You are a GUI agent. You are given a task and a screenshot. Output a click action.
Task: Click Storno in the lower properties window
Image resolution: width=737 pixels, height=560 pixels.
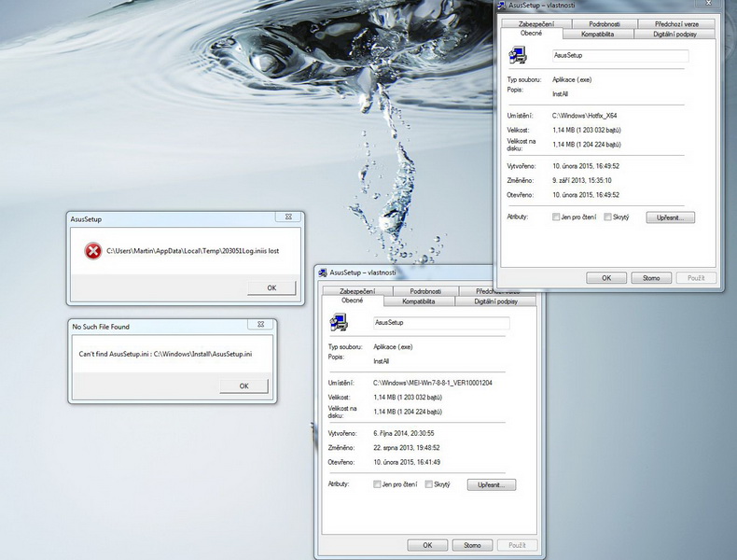click(472, 545)
